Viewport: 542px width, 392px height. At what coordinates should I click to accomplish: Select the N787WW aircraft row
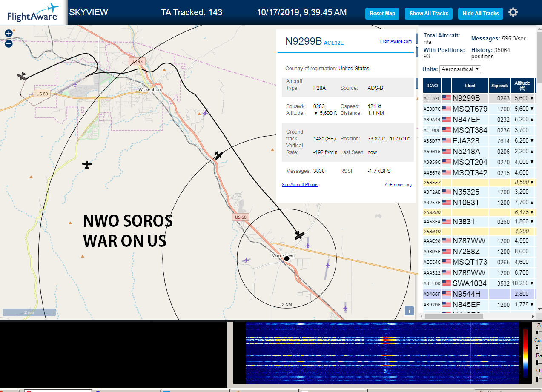pyautogui.click(x=479, y=240)
